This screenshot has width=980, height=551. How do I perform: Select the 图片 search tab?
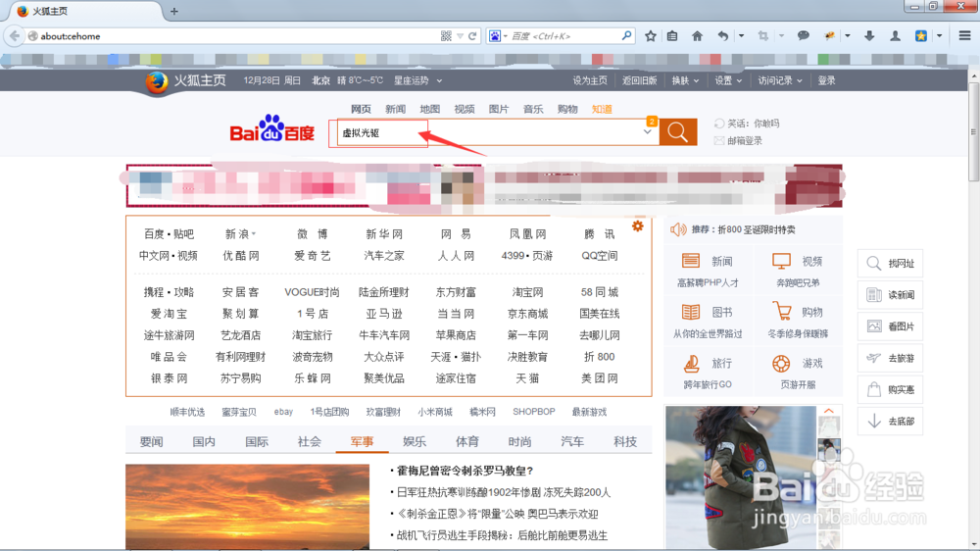pyautogui.click(x=498, y=109)
